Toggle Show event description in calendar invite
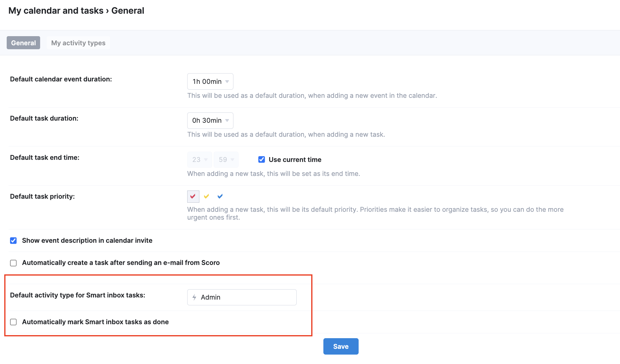The width and height of the screenshot is (620, 364). pyautogui.click(x=13, y=241)
